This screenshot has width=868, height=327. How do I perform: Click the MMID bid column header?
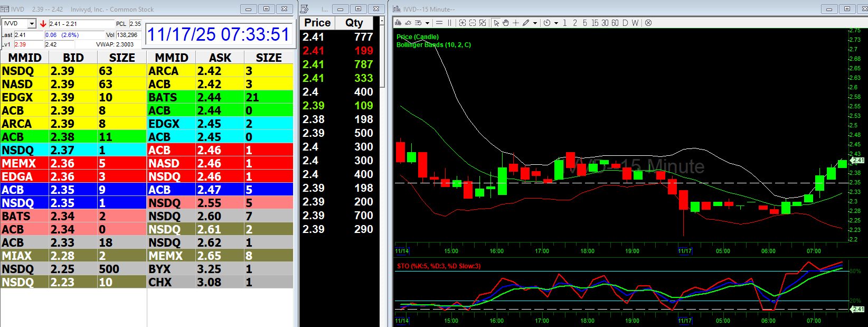pyautogui.click(x=25, y=58)
